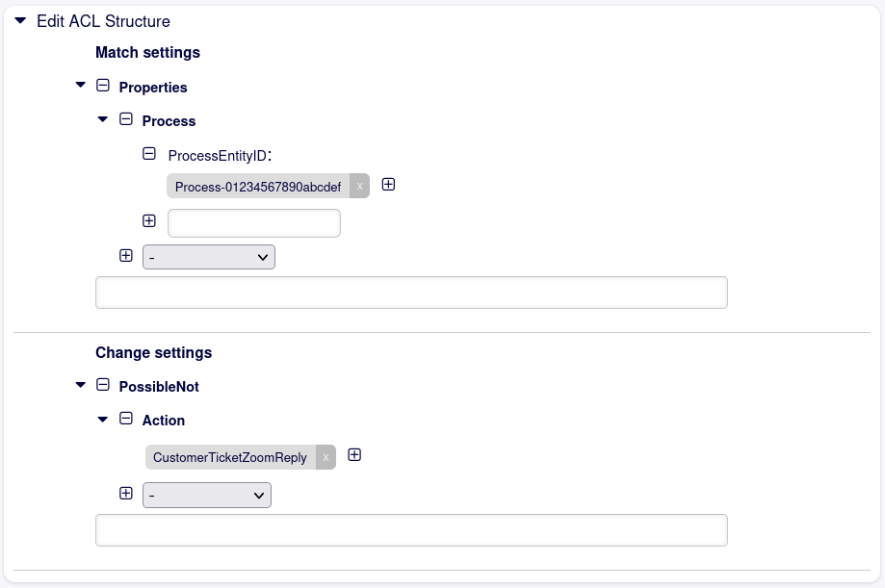
Task: Click plus icon after CustomerTicketZoomReply tag
Action: pos(354,455)
